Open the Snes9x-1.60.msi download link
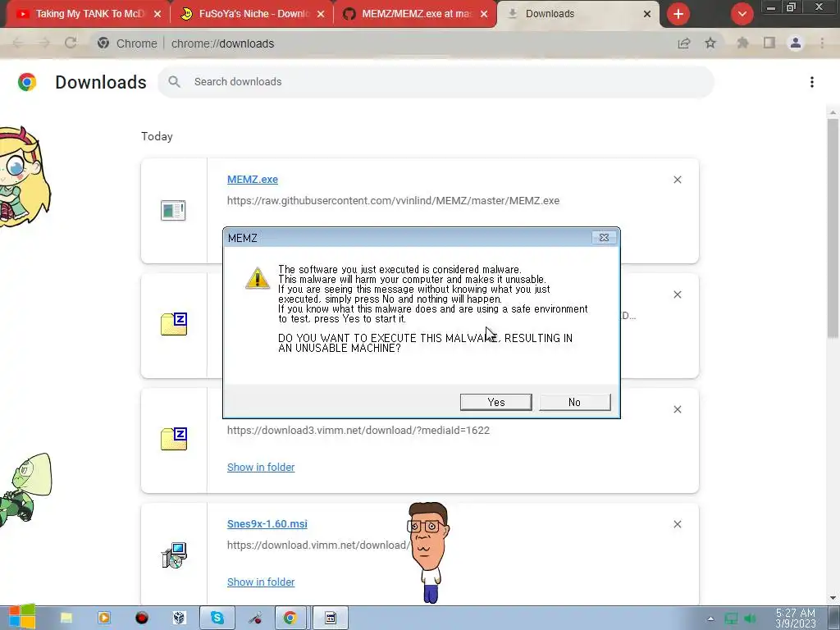 267,524
